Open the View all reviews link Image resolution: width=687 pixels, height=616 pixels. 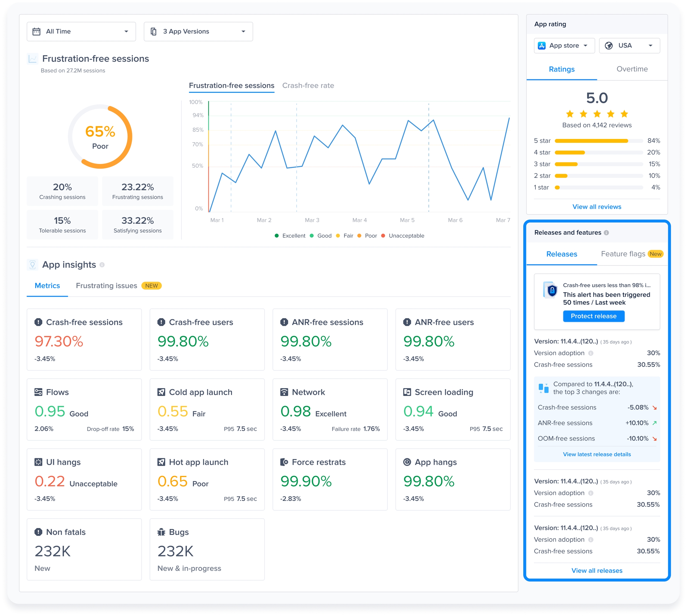597,207
